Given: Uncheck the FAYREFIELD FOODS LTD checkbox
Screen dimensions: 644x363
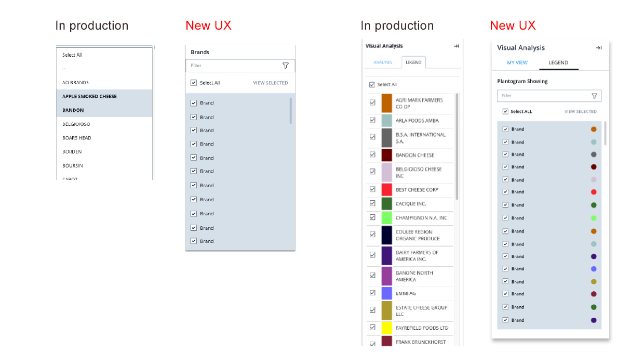Looking at the screenshot, I should (372, 328).
